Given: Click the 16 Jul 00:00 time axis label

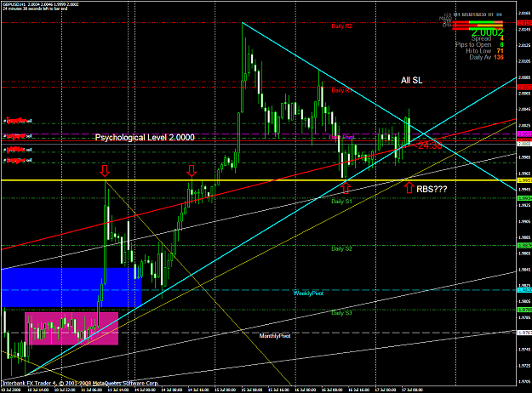Looking at the screenshot, I should (305, 390).
